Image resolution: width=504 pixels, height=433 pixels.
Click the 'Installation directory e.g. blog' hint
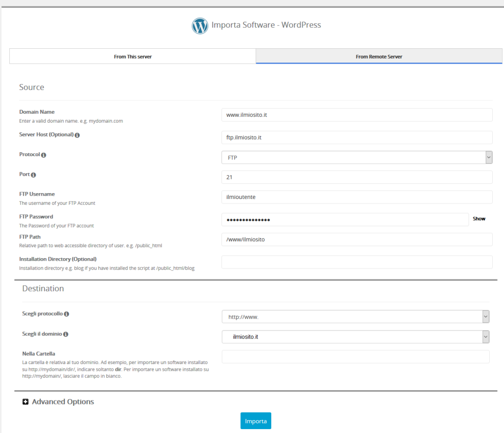[107, 268]
